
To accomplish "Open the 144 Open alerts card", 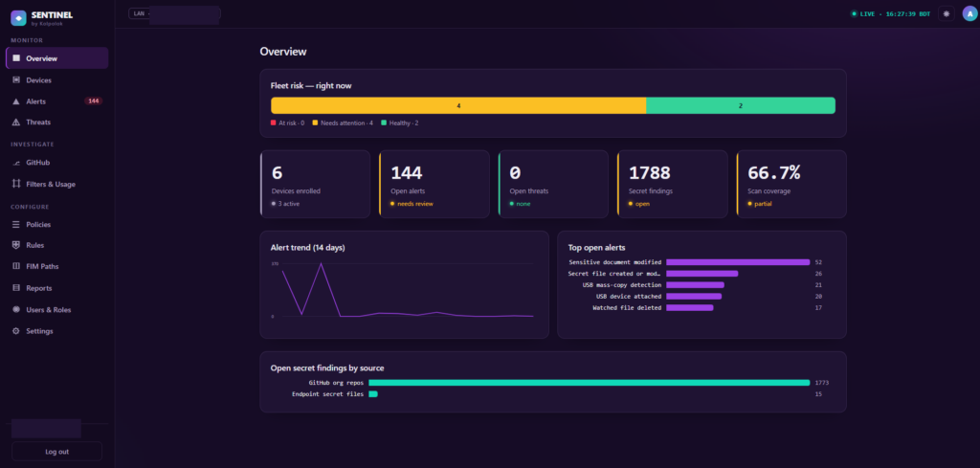I will pyautogui.click(x=434, y=184).
